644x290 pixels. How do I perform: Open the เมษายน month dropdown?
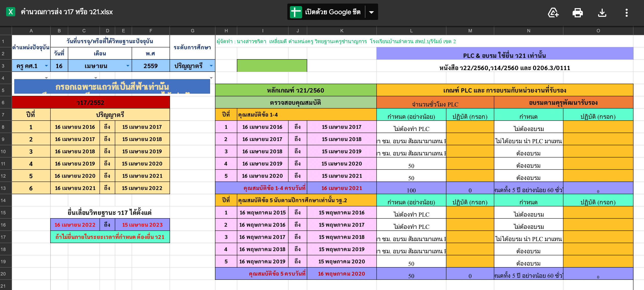coord(127,66)
